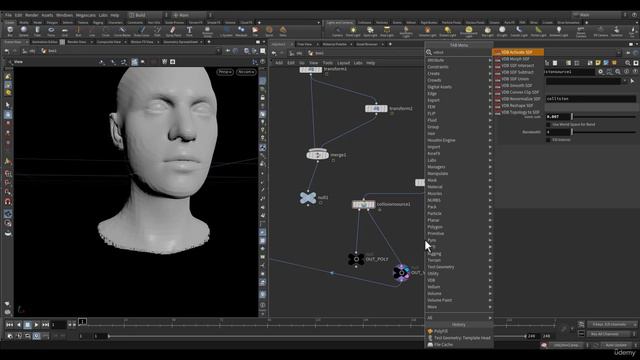Expand the Test Geometry submenu
Image resolution: width=640 pixels, height=360 pixels.
(x=459, y=267)
